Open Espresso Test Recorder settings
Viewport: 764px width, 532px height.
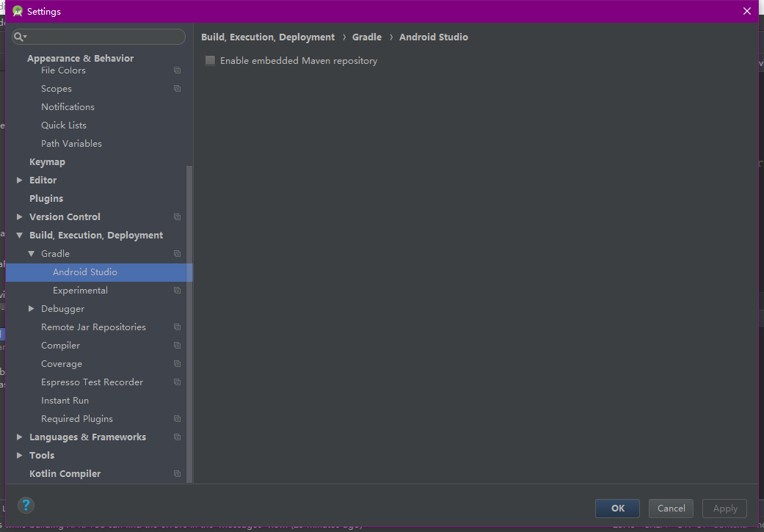click(92, 382)
